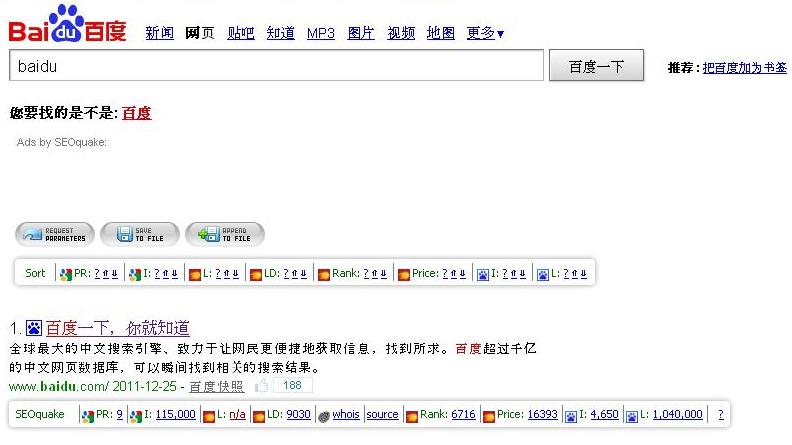
Task: Open the 贴吧 tab
Action: point(240,33)
